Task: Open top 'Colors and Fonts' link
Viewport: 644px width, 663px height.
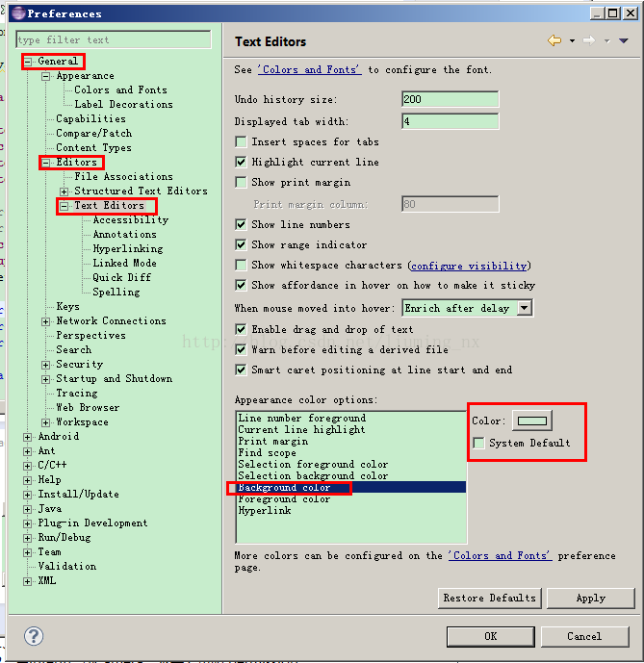Action: tap(310, 70)
